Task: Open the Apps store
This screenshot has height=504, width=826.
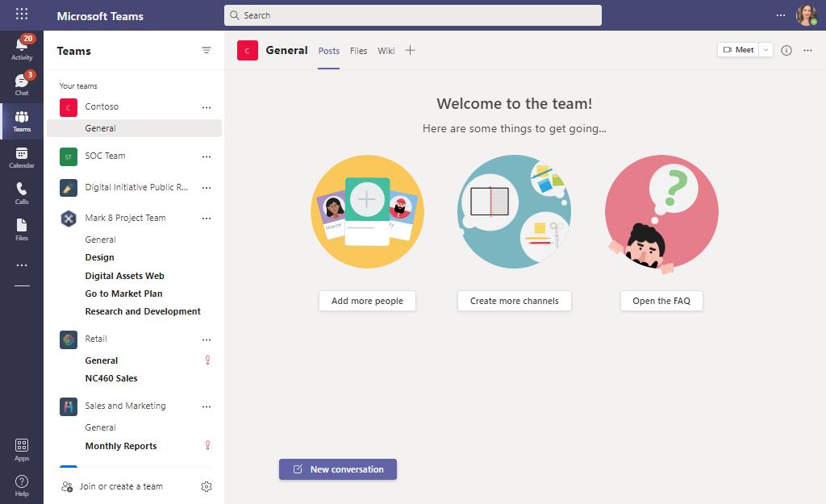Action: click(x=22, y=450)
